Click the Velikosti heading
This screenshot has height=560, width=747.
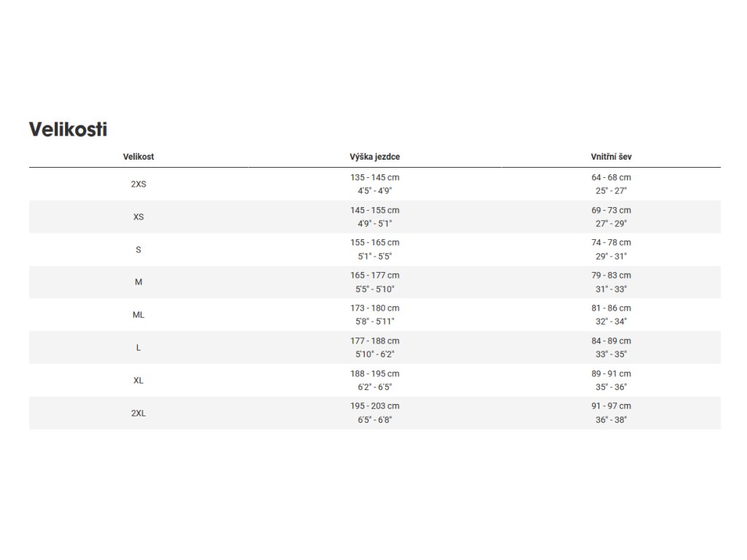point(68,130)
